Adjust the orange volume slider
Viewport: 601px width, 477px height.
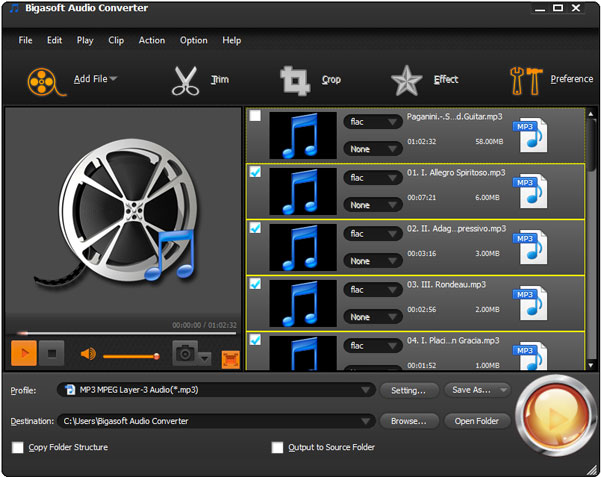(x=131, y=357)
